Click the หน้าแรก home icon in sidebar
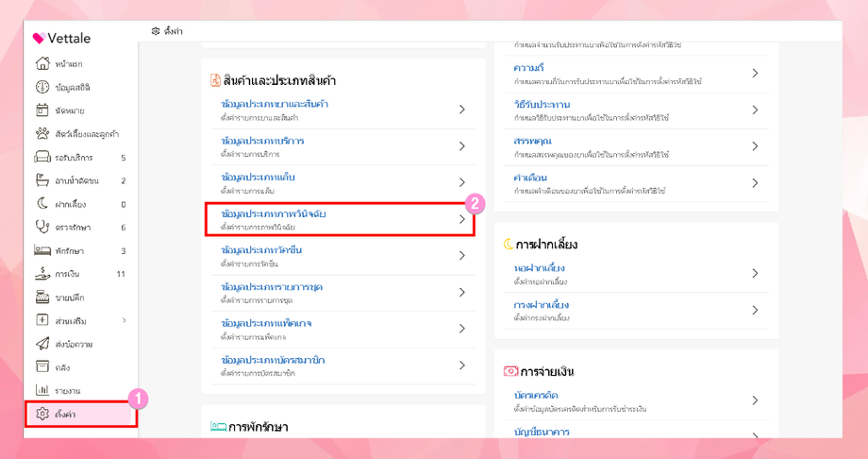 click(42, 64)
